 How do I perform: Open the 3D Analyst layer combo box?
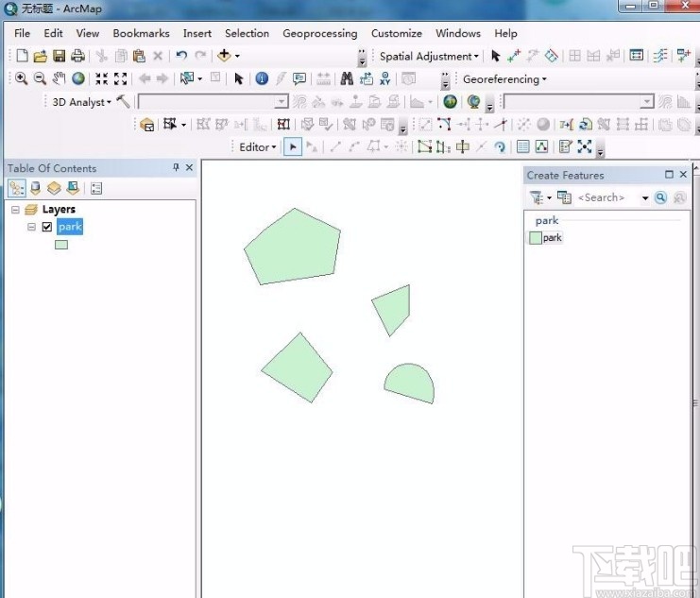click(x=213, y=102)
